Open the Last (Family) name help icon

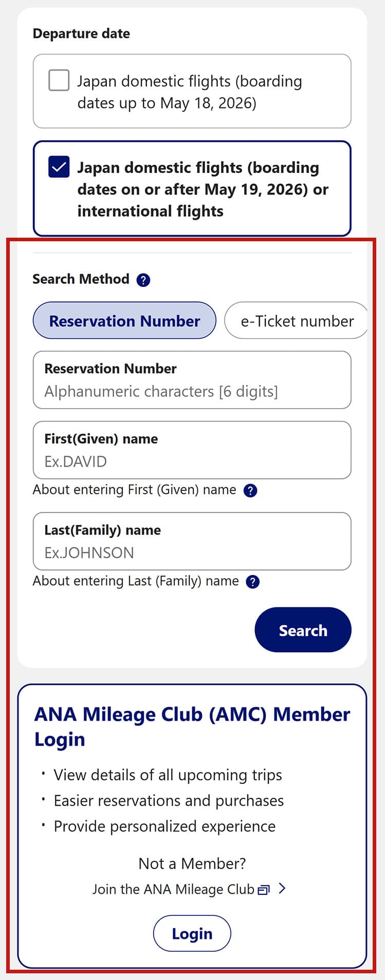253,582
